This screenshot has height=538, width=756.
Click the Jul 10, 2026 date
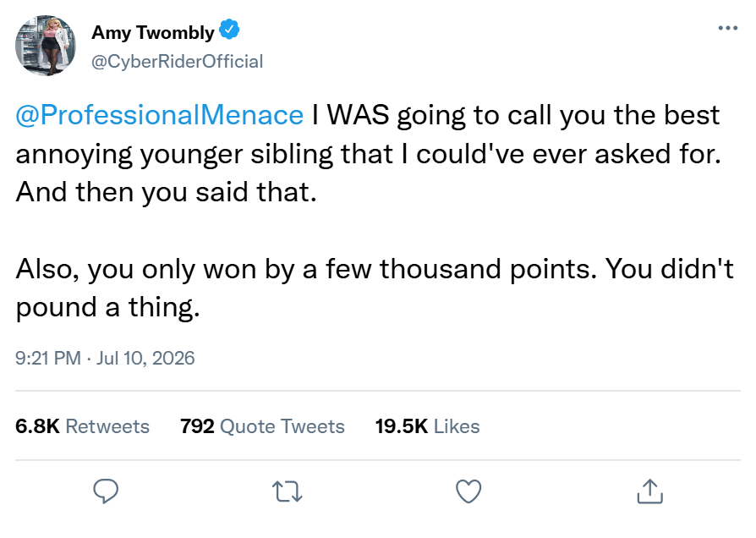point(145,358)
